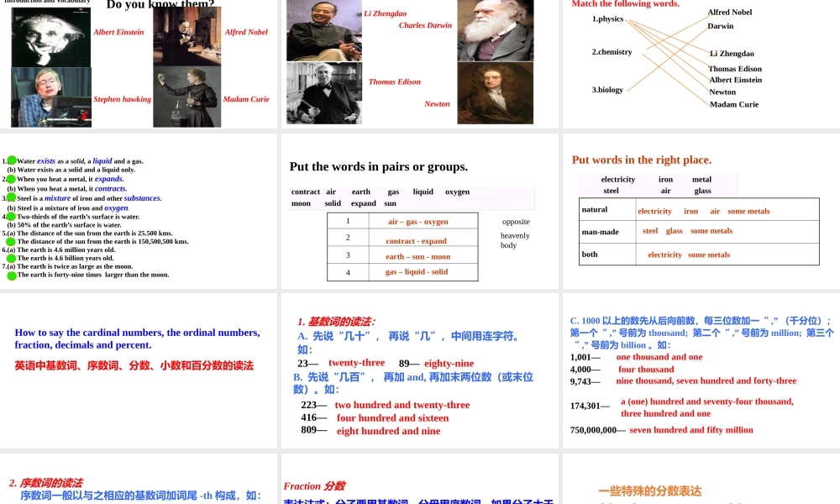The height and width of the screenshot is (504, 840).
Task: Select the Newton painted portrait
Action: [x=496, y=93]
